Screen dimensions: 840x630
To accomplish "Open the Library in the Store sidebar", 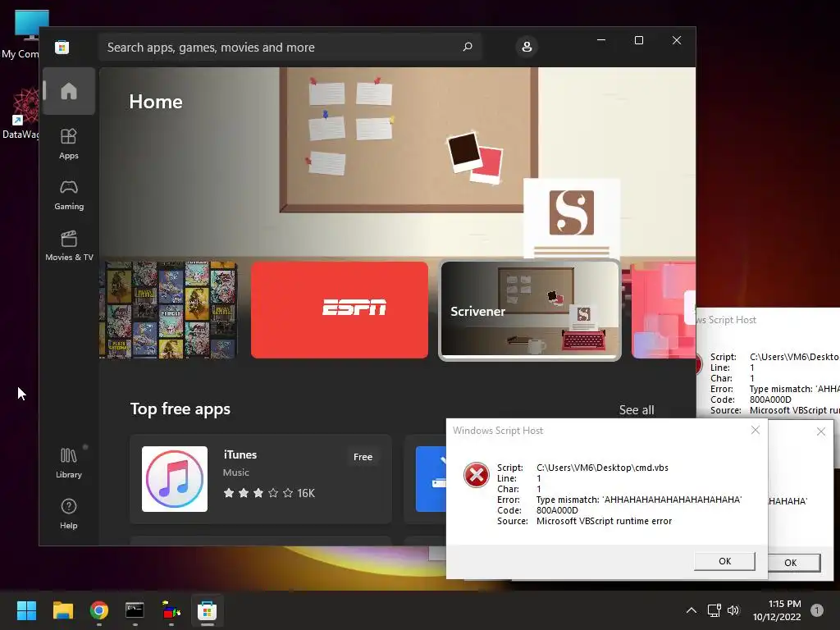I will point(69,463).
